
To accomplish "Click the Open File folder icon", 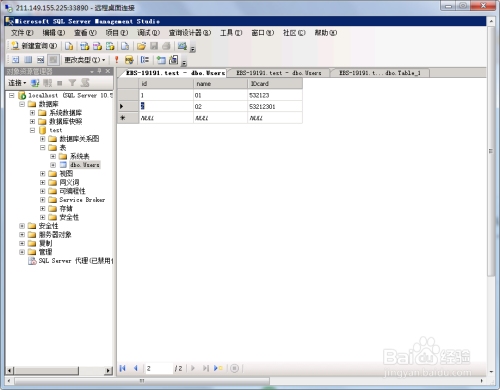I will [141, 46].
